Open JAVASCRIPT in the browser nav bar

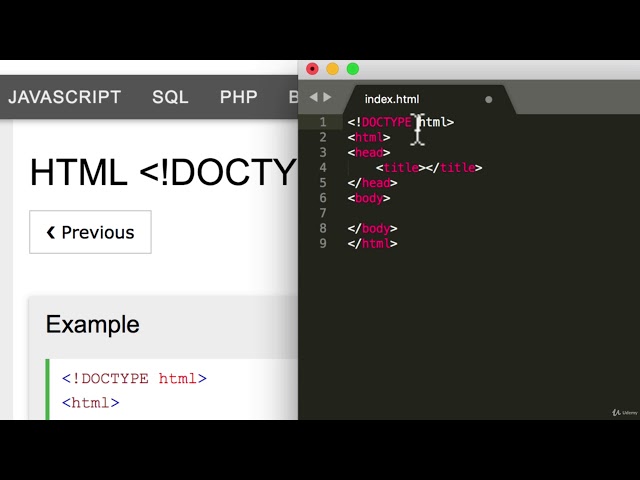(64, 97)
